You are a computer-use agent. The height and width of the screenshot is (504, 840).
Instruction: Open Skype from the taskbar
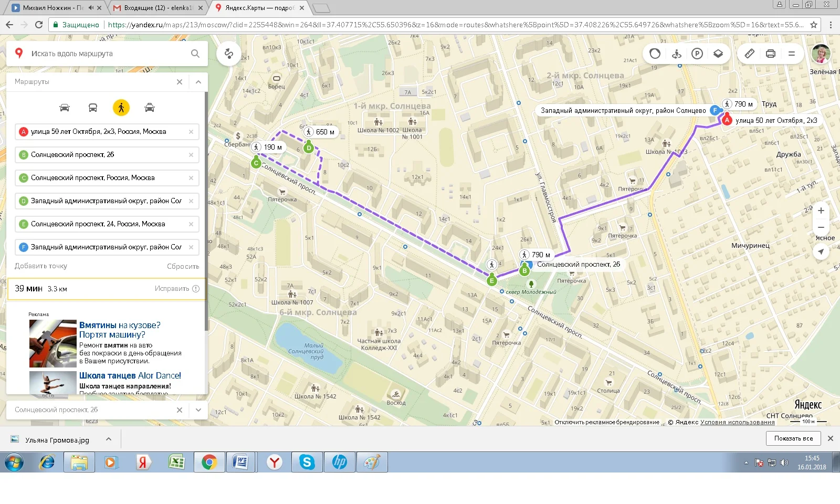click(307, 463)
